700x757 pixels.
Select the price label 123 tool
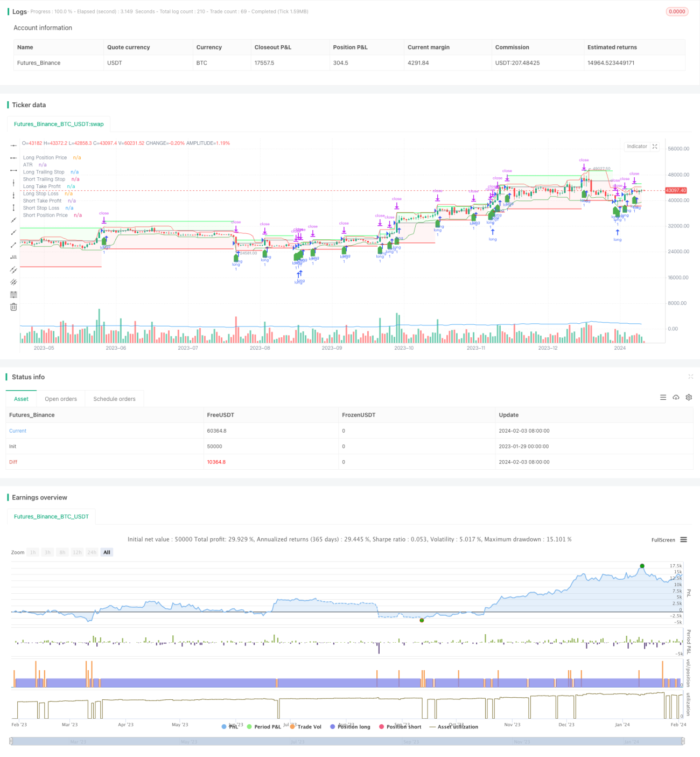coord(13,257)
